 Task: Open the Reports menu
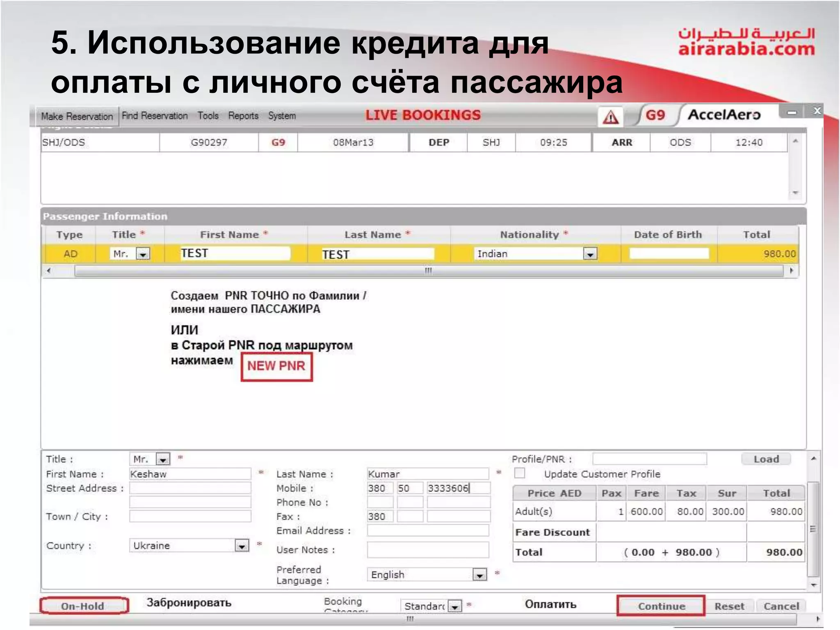pyautogui.click(x=243, y=116)
